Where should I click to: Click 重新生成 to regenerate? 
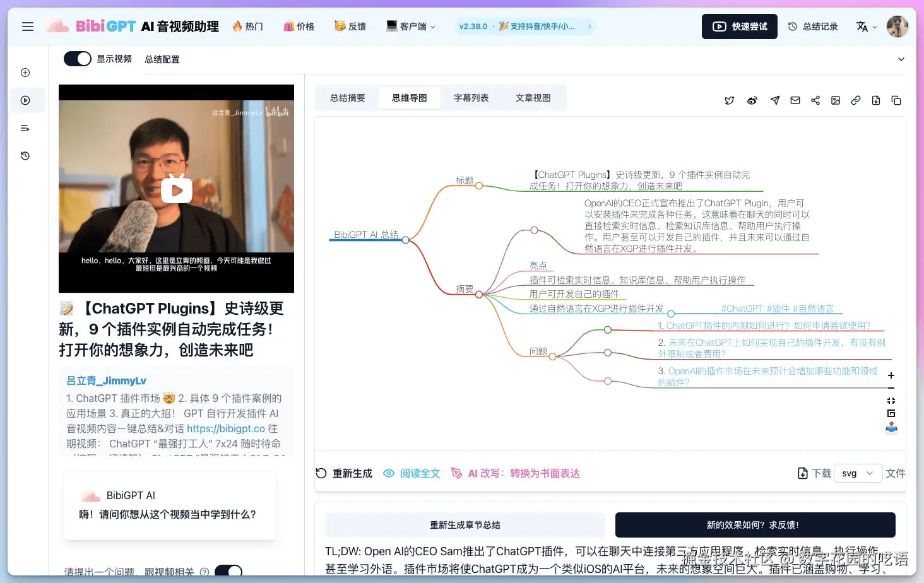[344, 473]
